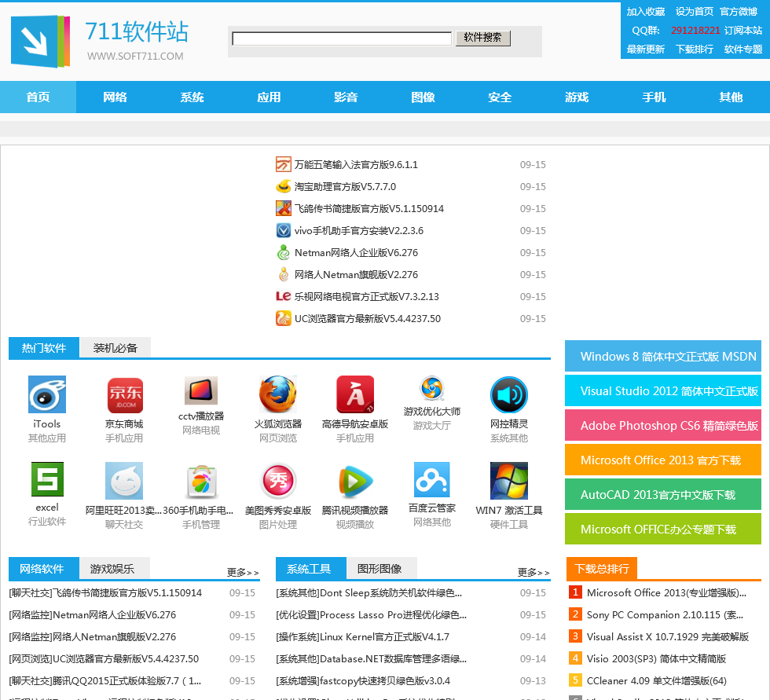Click the vivo手机助手 list icon
The image size is (770, 700).
[x=284, y=230]
